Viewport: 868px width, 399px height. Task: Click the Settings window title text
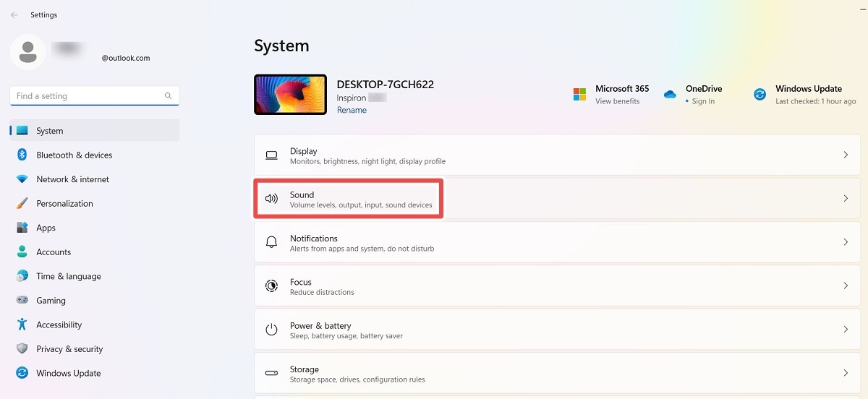tap(43, 14)
